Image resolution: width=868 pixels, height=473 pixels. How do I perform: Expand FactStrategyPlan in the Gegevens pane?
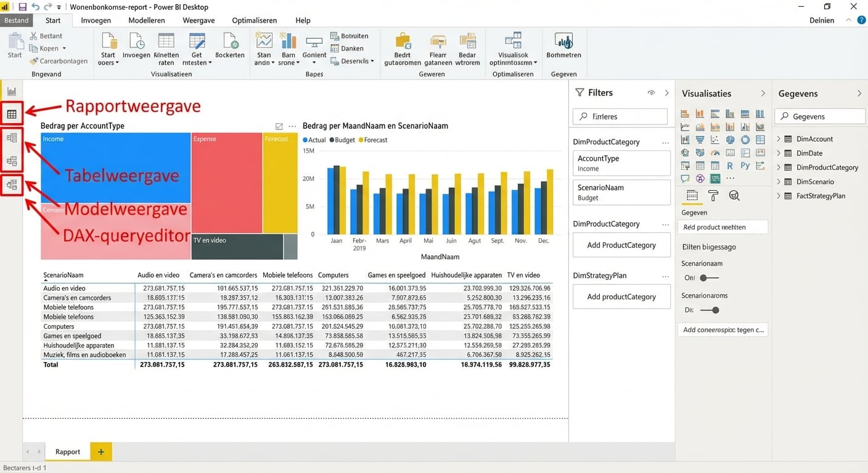click(779, 195)
